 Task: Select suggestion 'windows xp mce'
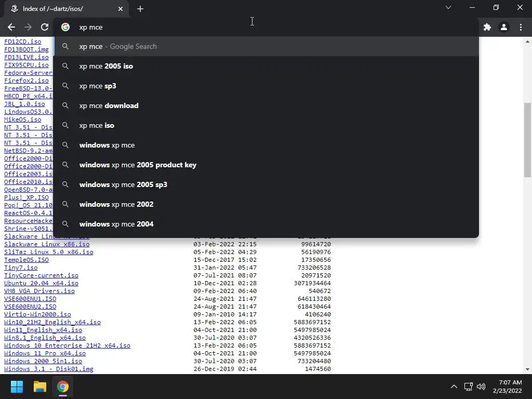point(267,145)
